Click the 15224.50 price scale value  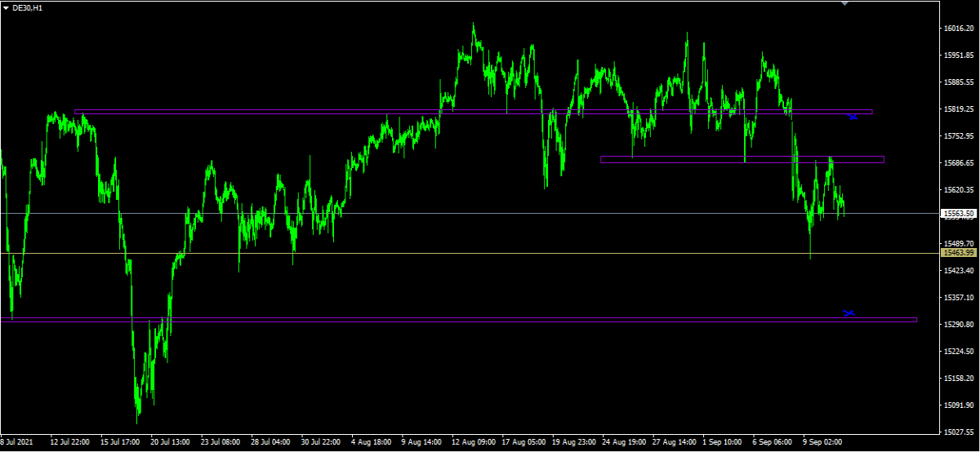[959, 352]
